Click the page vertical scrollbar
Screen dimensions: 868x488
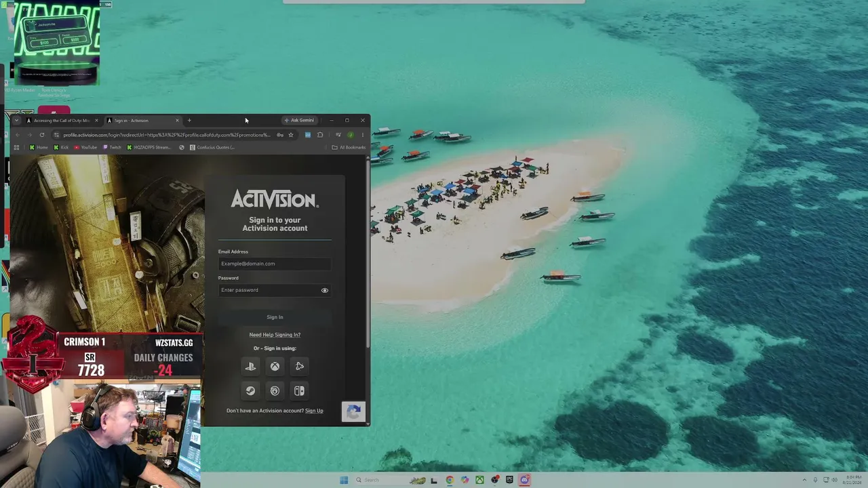(368, 254)
